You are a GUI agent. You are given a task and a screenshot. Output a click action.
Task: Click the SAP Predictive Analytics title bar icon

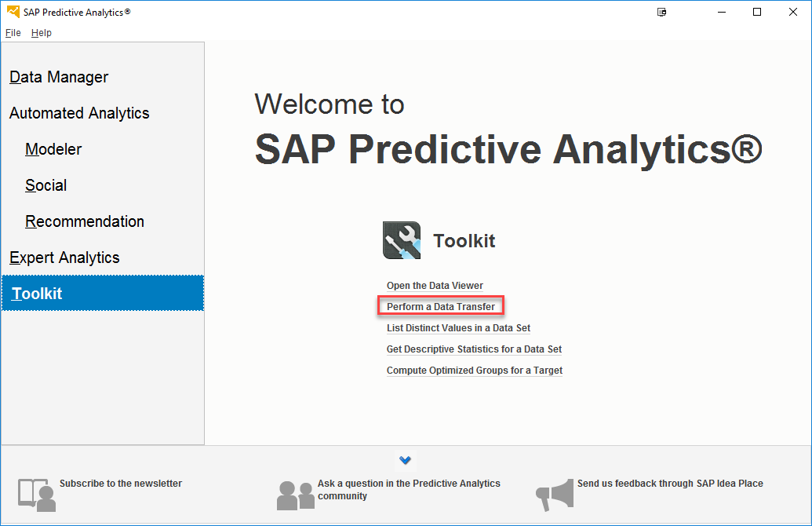coord(13,12)
